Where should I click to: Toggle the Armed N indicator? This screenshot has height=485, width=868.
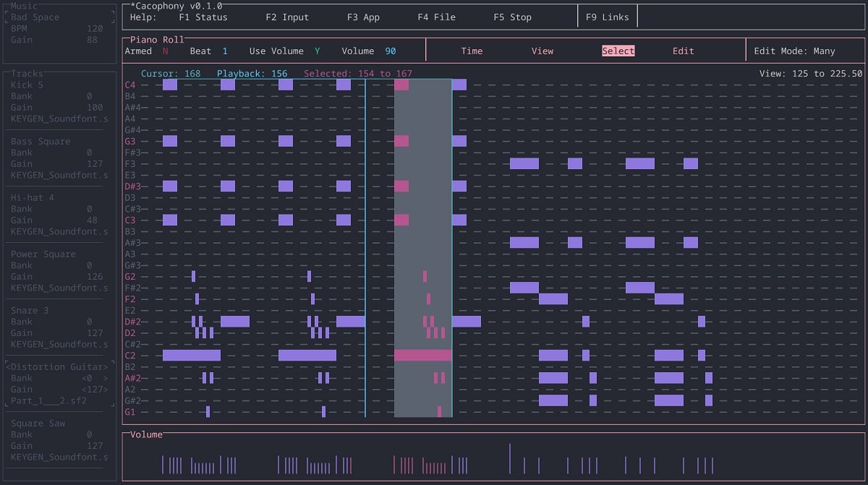pos(165,51)
